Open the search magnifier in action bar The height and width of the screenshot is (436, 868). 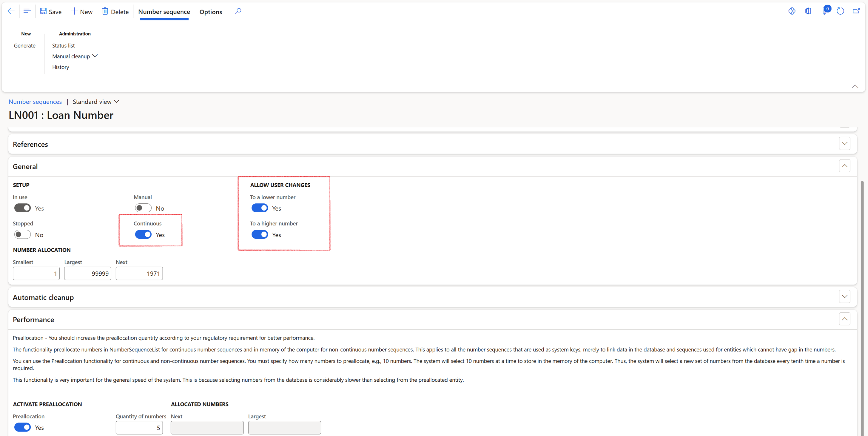pos(238,11)
